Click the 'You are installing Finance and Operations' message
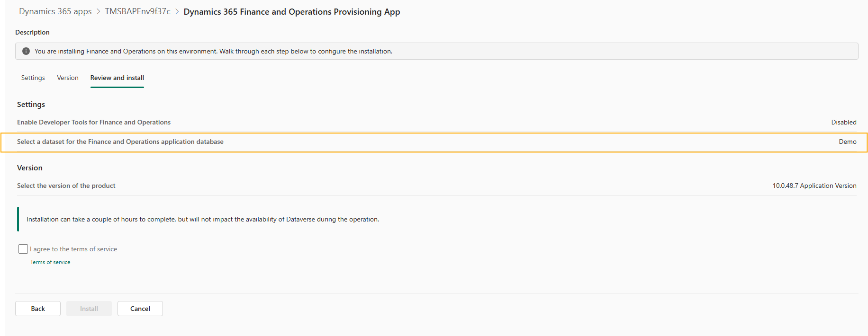 (213, 51)
